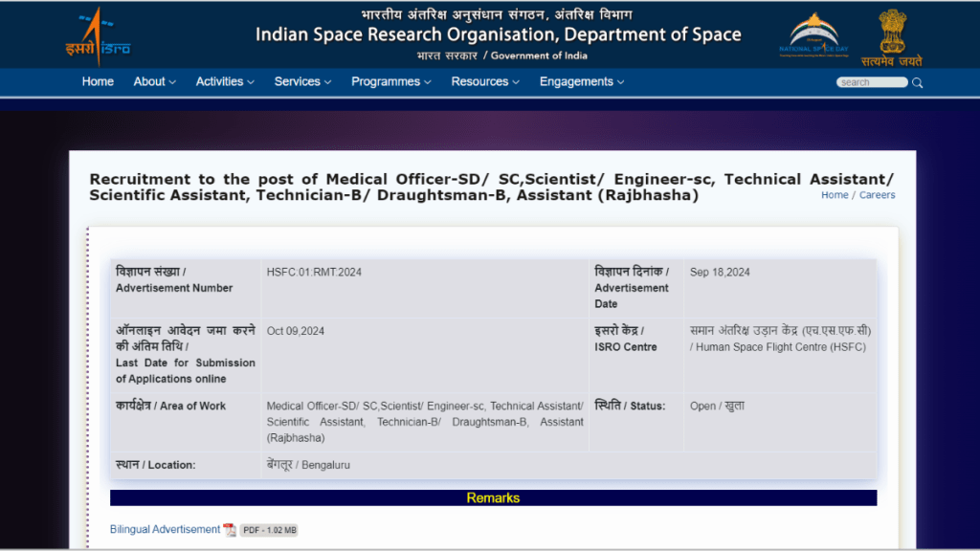The height and width of the screenshot is (551, 980).
Task: Click advertisement number HSFC:01:RMT:2024
Action: click(314, 273)
